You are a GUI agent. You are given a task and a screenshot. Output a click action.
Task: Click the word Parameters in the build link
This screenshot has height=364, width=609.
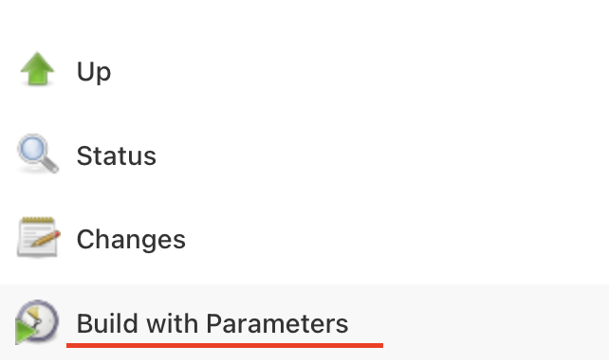[x=277, y=323]
